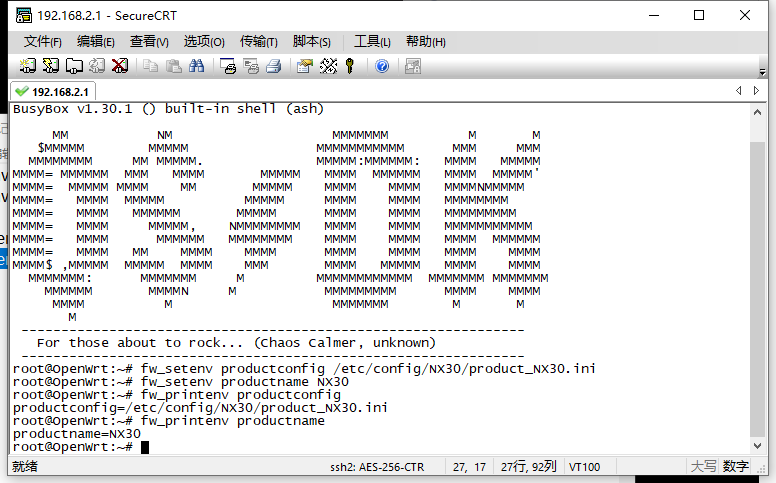Click the vertical scrollbar thumb
This screenshot has height=483, width=776.
click(x=757, y=290)
